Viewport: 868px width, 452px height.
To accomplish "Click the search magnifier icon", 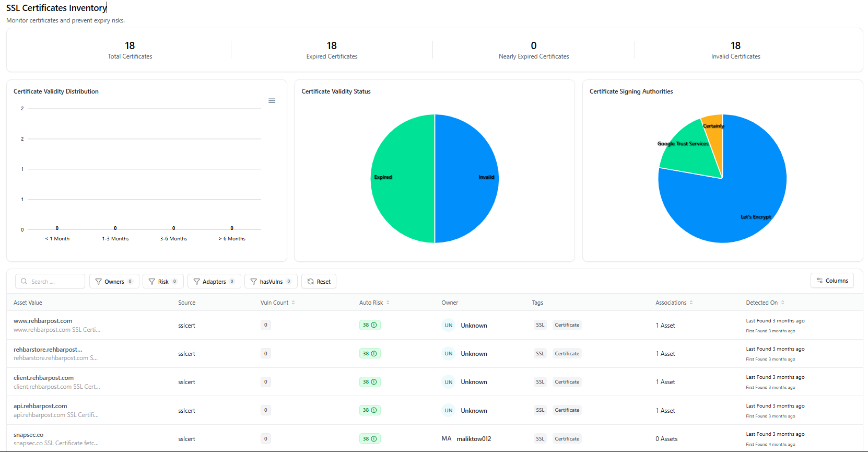I will (24, 281).
